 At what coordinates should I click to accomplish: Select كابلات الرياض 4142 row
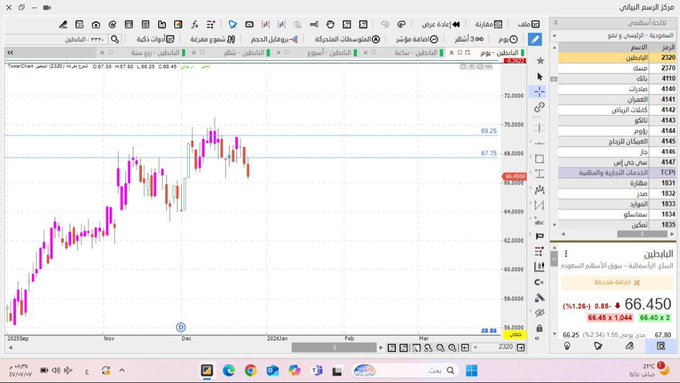(x=617, y=110)
